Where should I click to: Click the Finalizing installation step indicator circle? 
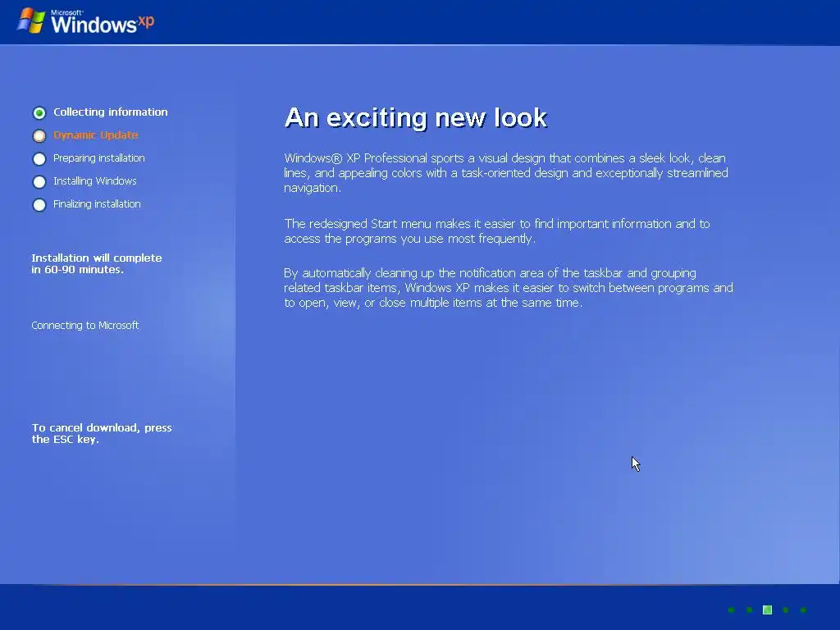click(39, 204)
